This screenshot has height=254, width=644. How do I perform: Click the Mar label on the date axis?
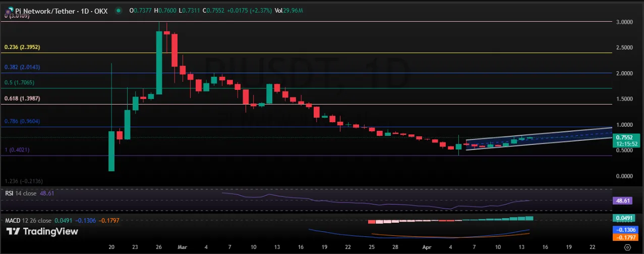pyautogui.click(x=182, y=247)
